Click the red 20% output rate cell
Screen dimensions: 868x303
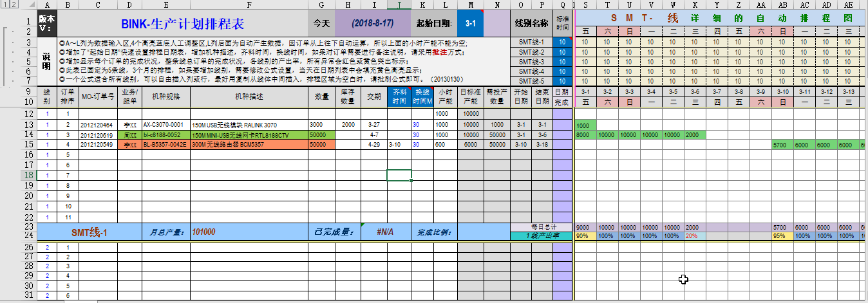[x=695, y=236]
